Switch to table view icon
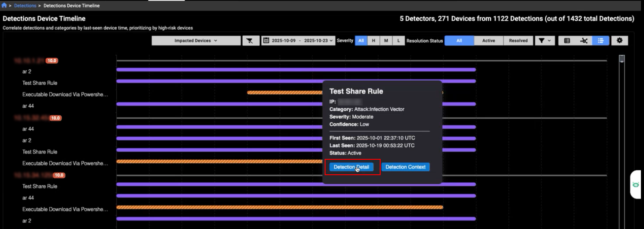644x229 pixels. click(x=567, y=41)
